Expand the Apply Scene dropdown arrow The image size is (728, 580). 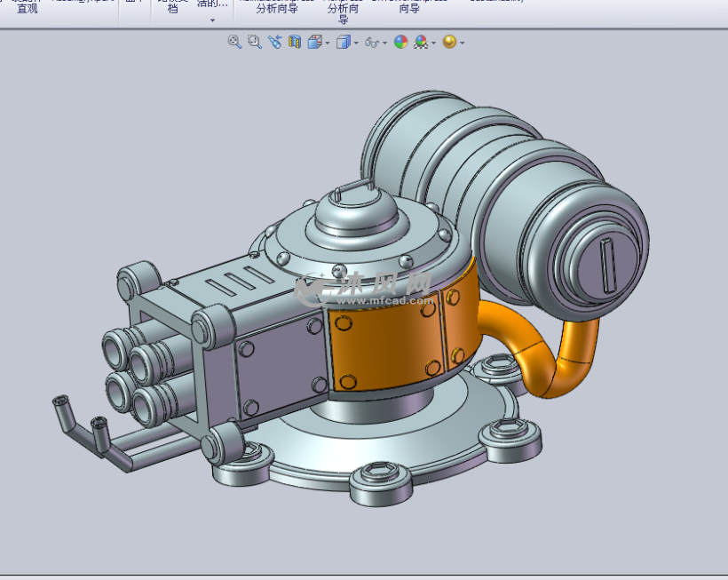coord(431,42)
